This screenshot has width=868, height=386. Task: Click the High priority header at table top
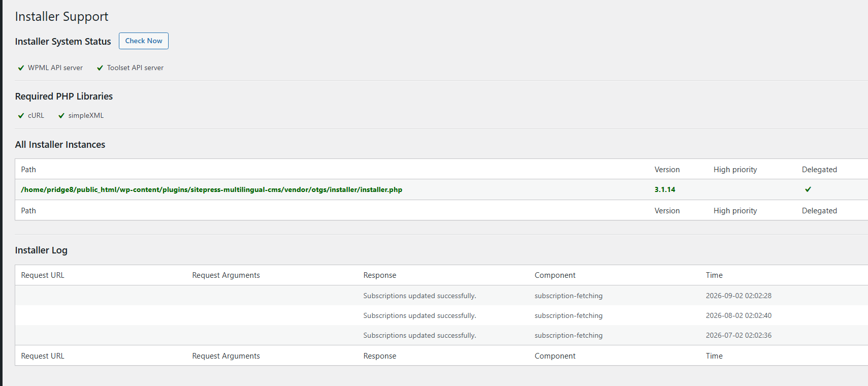click(x=735, y=170)
